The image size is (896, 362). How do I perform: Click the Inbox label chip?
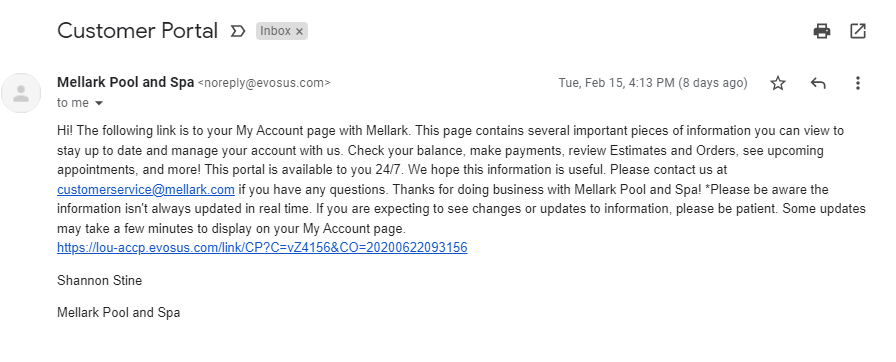point(275,31)
